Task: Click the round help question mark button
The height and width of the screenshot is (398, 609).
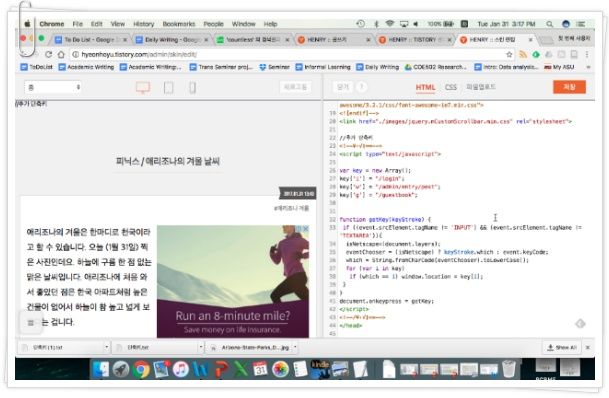Action: 362,87
